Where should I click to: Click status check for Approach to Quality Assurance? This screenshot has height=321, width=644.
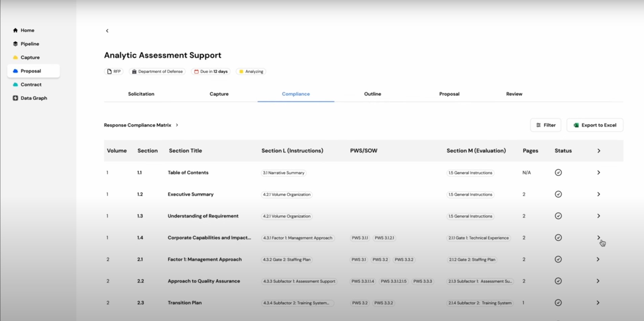click(x=558, y=281)
